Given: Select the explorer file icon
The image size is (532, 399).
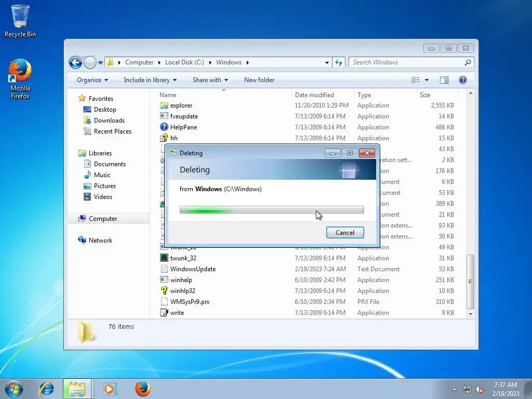Looking at the screenshot, I should point(164,105).
